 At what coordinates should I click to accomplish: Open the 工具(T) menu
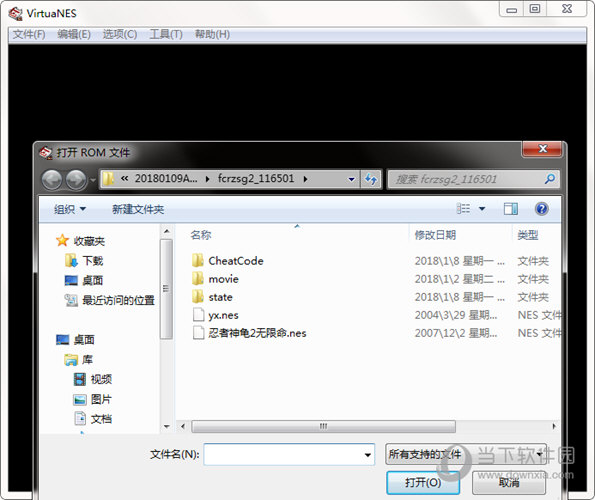(x=166, y=35)
